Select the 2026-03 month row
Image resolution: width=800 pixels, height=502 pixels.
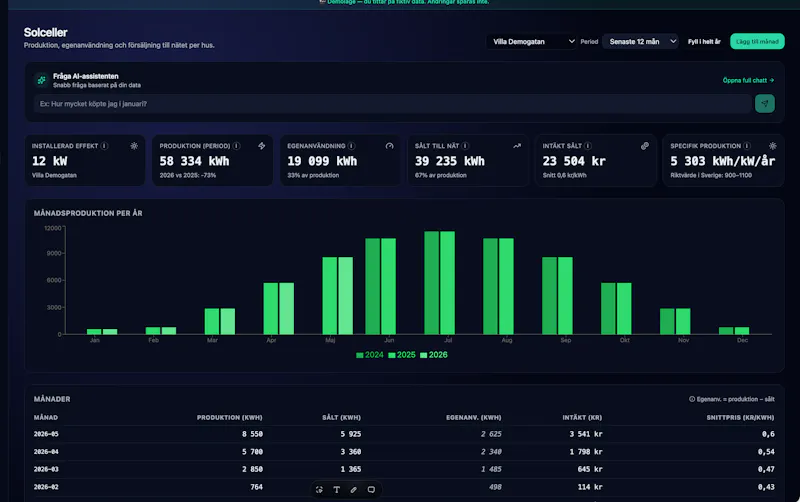click(404, 469)
